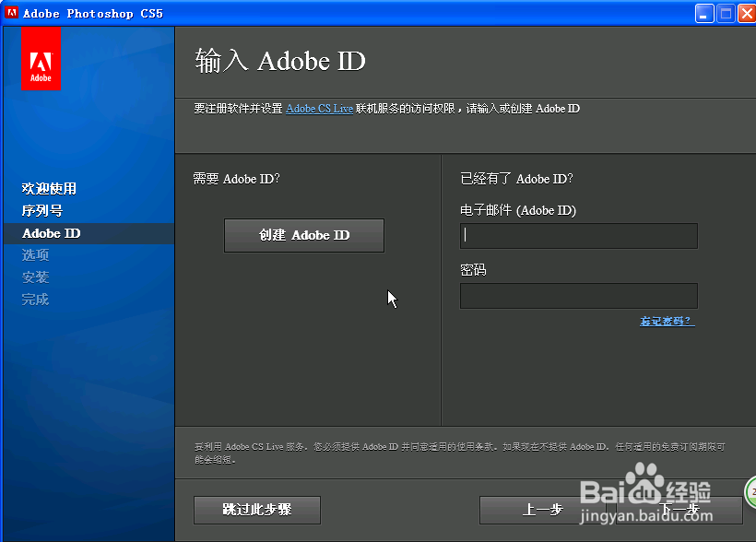This screenshot has height=542, width=756.
Task: Click the 创建 Adobe ID button
Action: click(304, 235)
